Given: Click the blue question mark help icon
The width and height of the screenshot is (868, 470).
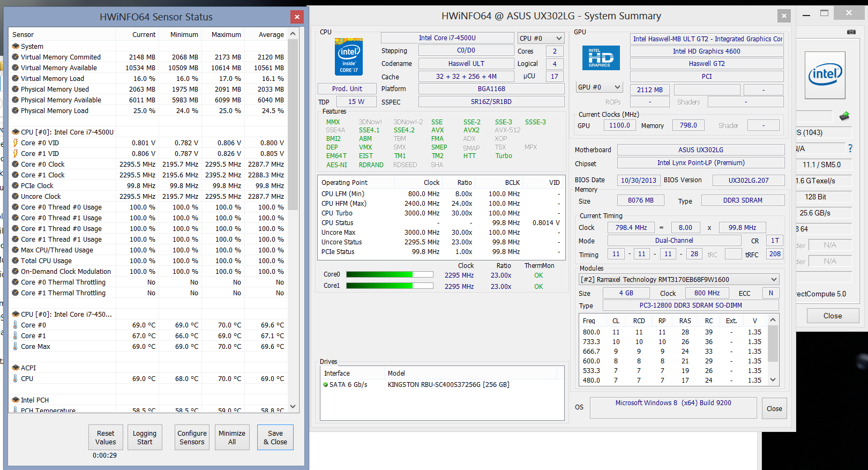Looking at the screenshot, I should point(850,148).
